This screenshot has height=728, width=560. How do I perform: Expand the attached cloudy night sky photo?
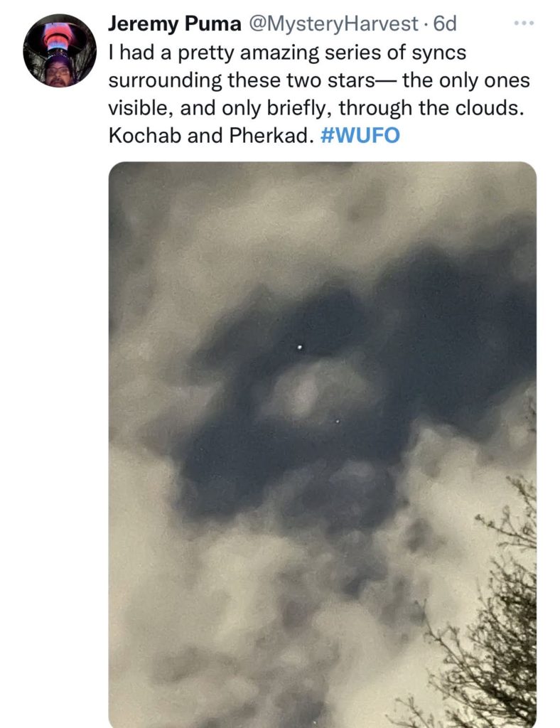[x=323, y=444]
